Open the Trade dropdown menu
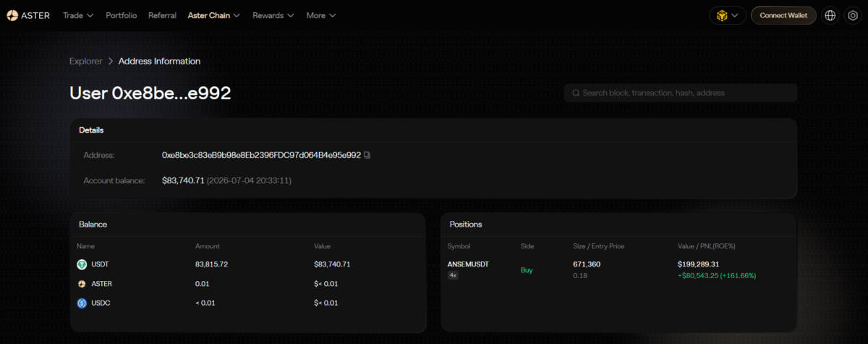 (x=78, y=15)
